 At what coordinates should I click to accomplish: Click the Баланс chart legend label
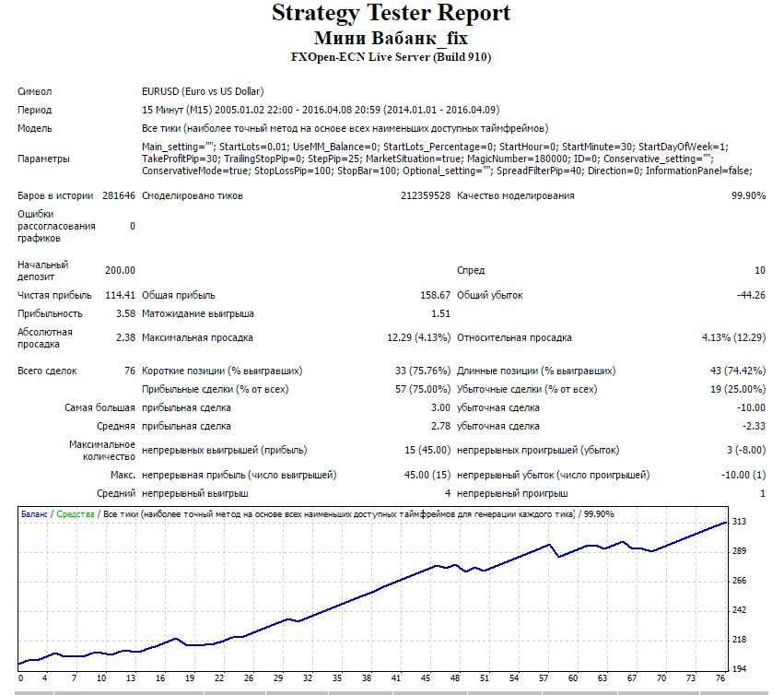tap(34, 514)
